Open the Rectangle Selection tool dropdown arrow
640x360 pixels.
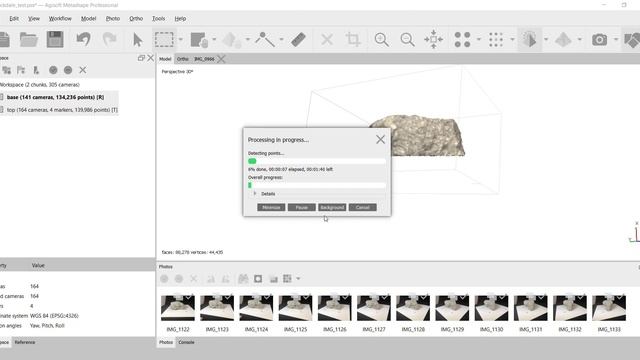(181, 40)
